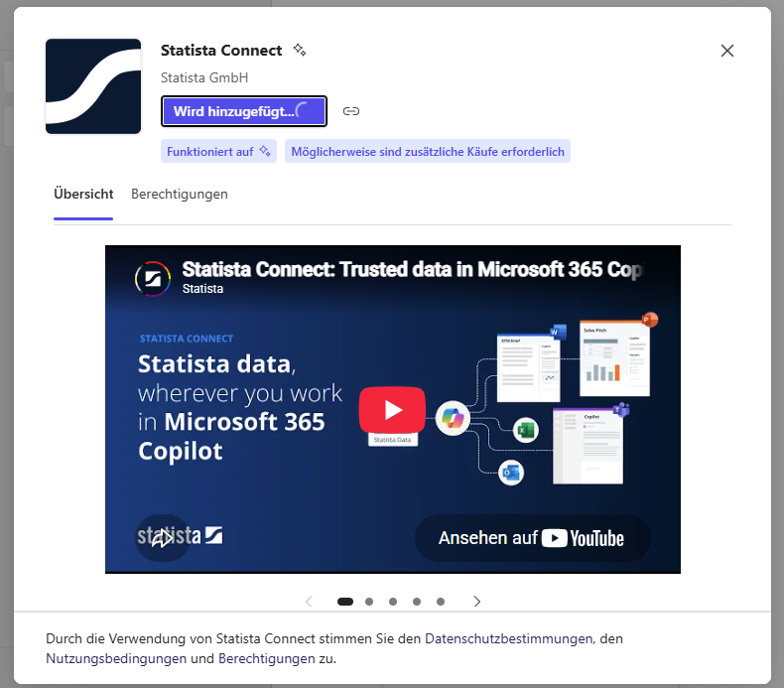Image resolution: width=784 pixels, height=688 pixels.
Task: Go to the previous carousel slide
Action: [309, 602]
